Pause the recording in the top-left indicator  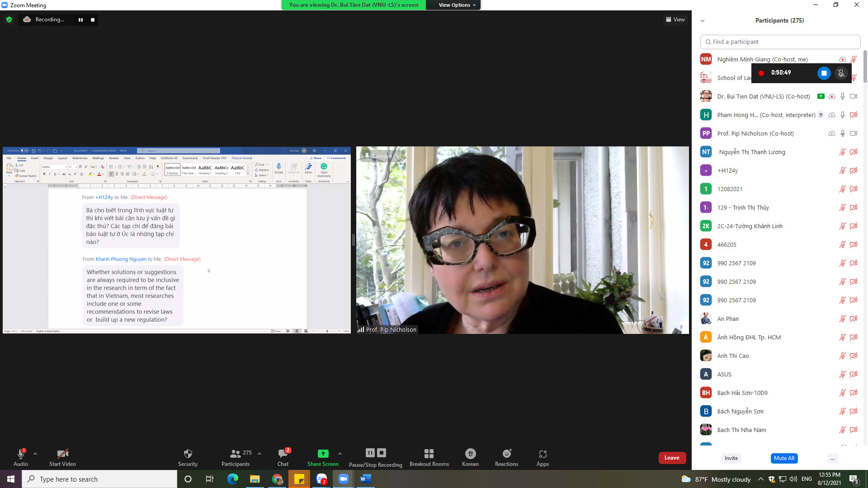80,19
